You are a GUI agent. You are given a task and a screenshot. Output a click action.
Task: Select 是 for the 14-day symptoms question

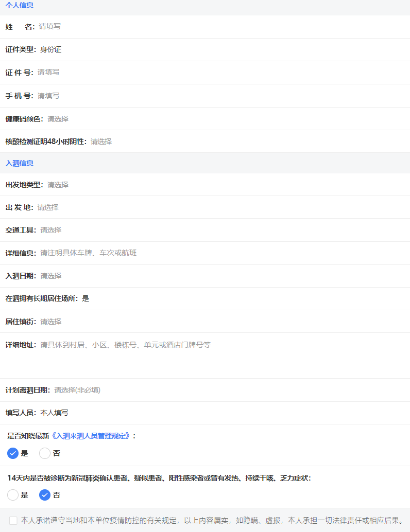(13, 495)
